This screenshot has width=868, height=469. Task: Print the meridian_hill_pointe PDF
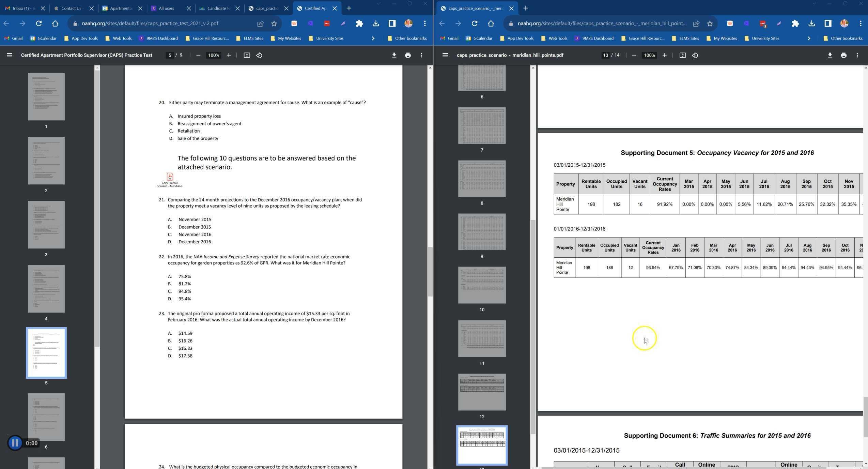843,55
